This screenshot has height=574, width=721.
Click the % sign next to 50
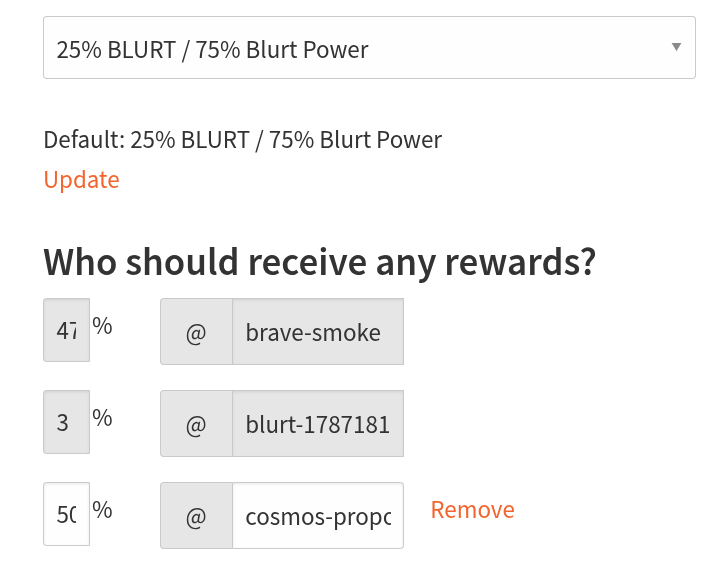(x=102, y=510)
